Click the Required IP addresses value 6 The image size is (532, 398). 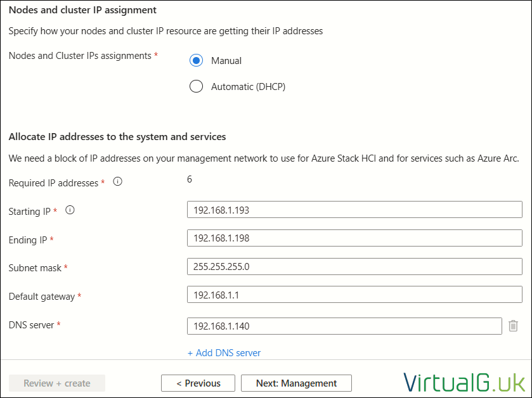[x=190, y=179]
